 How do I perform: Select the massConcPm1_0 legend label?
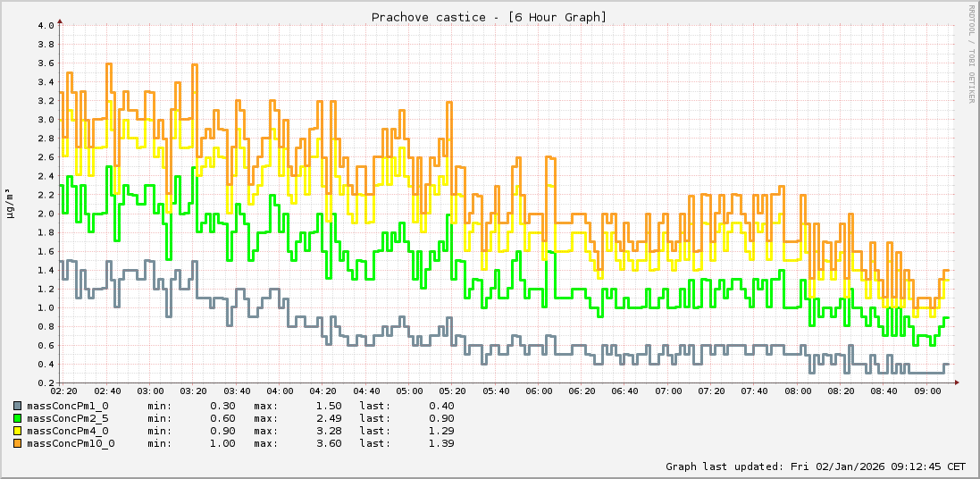(x=68, y=406)
